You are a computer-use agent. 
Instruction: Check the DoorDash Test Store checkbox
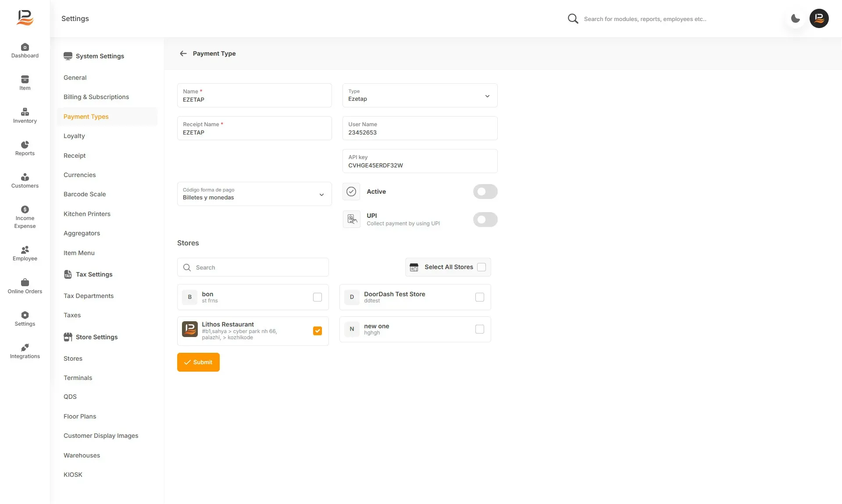click(x=480, y=297)
